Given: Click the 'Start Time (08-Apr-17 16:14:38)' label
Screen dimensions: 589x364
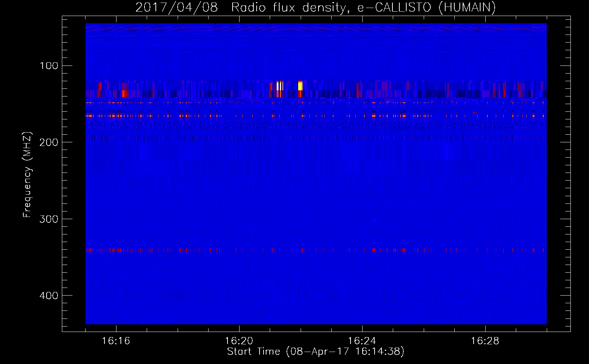Looking at the screenshot, I should pyautogui.click(x=316, y=352).
